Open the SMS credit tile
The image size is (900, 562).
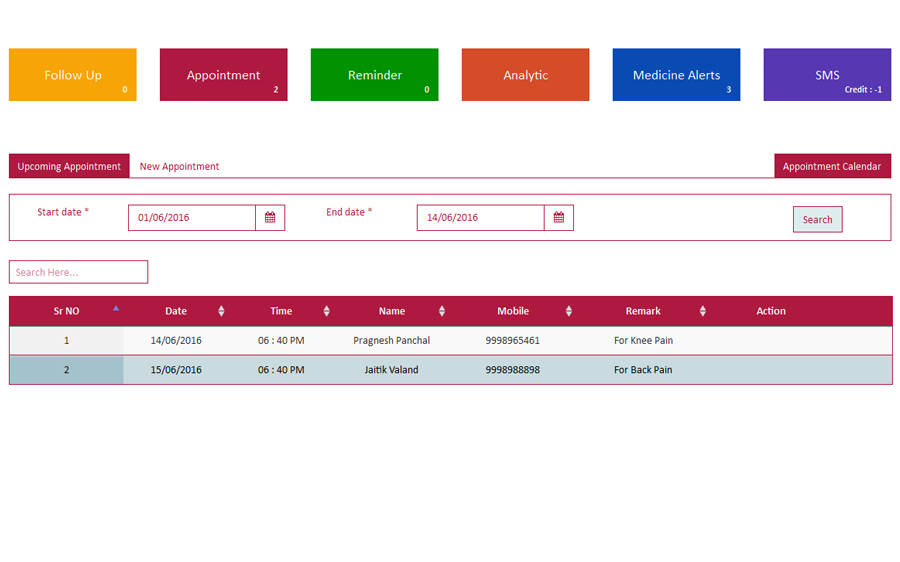pos(827,75)
